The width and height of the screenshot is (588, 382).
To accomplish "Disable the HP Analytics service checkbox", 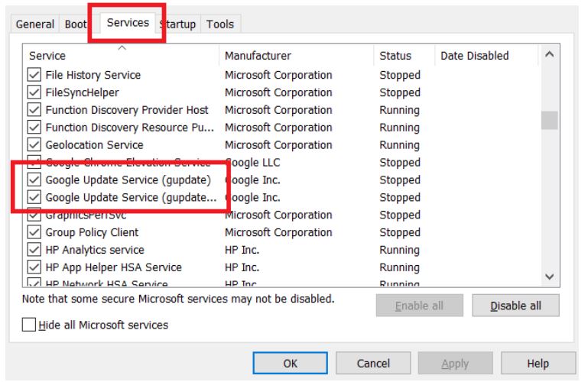I will click(x=34, y=250).
